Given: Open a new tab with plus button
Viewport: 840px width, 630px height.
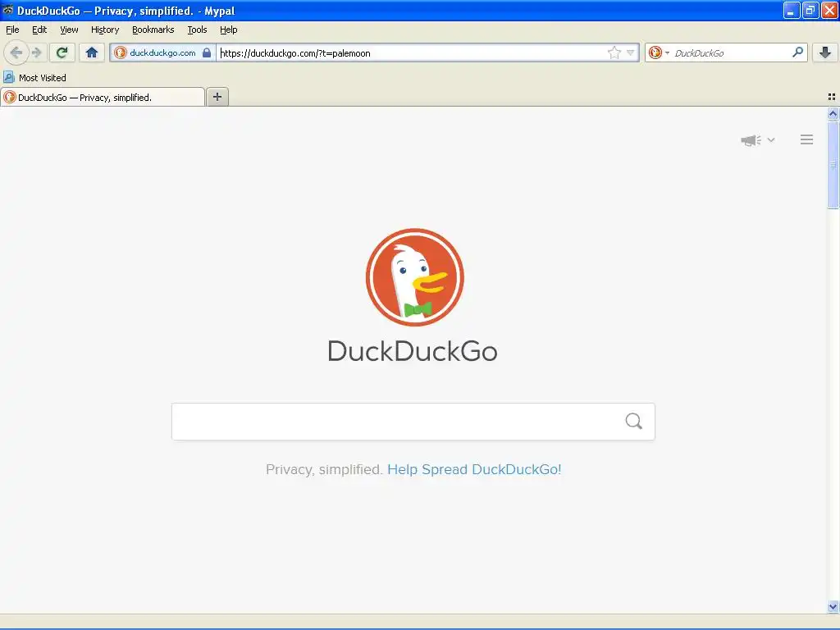Looking at the screenshot, I should point(217,97).
